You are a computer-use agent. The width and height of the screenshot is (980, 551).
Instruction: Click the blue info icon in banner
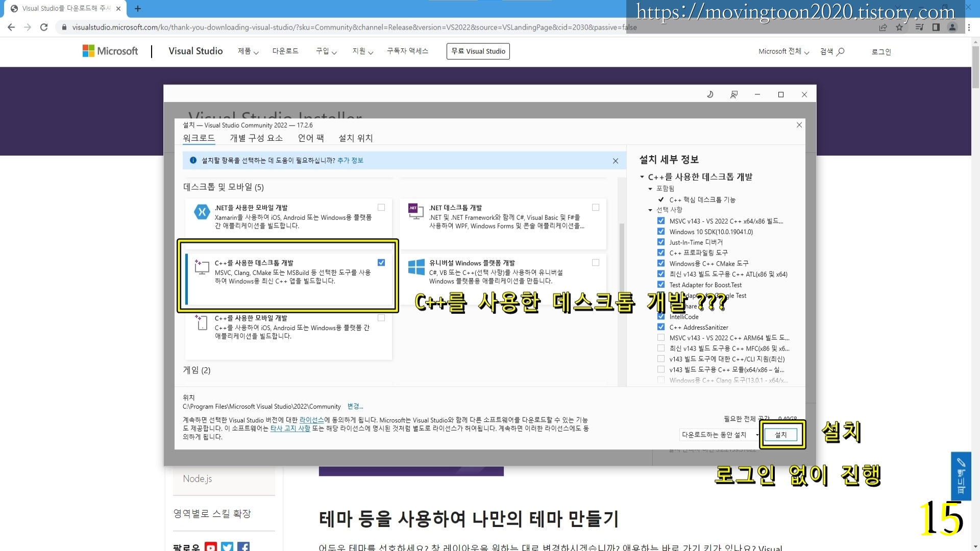click(193, 160)
